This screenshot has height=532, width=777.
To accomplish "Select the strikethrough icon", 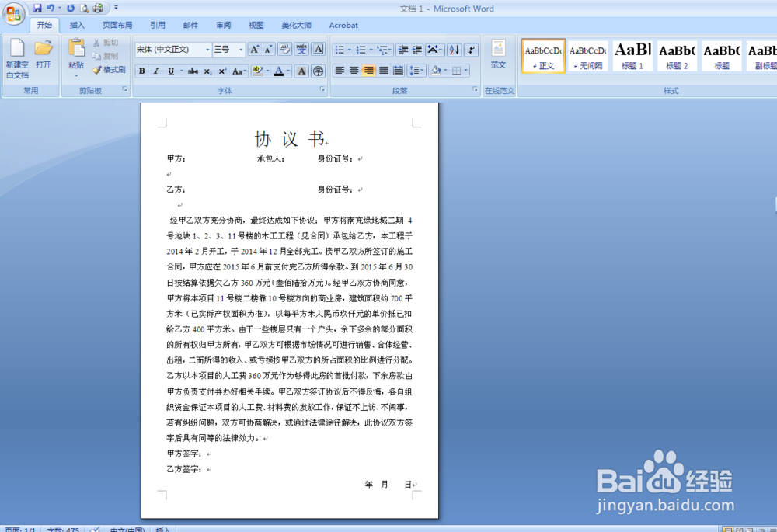I will click(193, 71).
